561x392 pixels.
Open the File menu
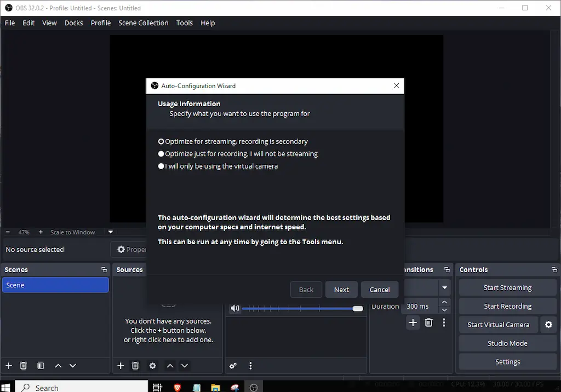pyautogui.click(x=10, y=23)
